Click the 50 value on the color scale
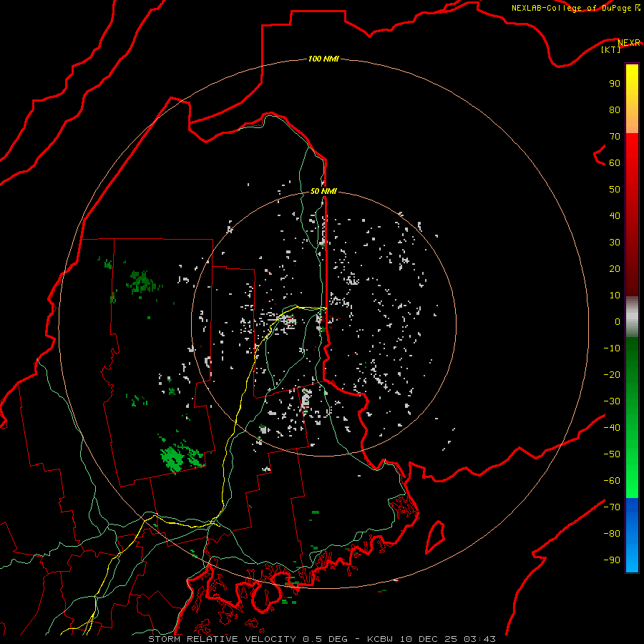Screen dimensions: 644x644 (x=615, y=190)
